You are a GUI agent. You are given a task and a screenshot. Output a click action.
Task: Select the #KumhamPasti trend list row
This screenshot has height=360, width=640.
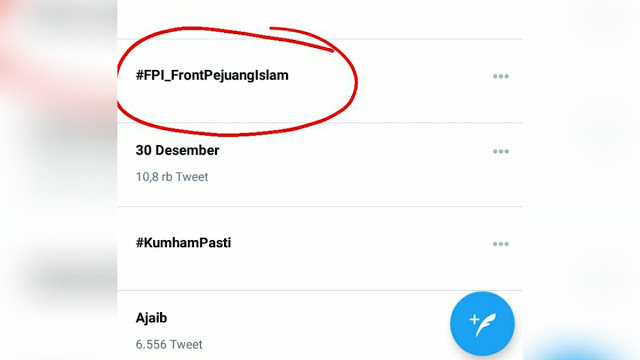[x=320, y=249]
